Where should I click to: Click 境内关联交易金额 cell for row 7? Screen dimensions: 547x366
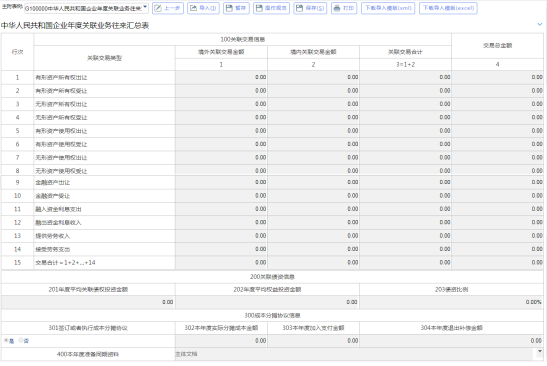click(313, 158)
